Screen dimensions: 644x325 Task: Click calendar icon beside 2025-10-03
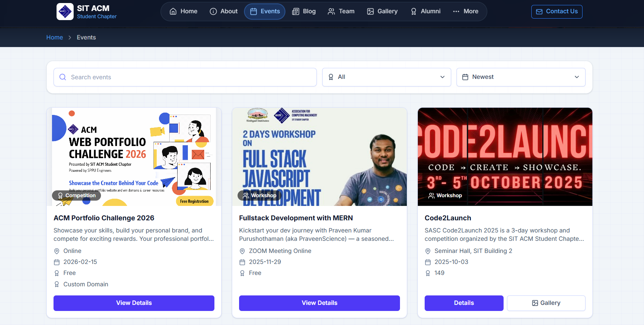428,262
